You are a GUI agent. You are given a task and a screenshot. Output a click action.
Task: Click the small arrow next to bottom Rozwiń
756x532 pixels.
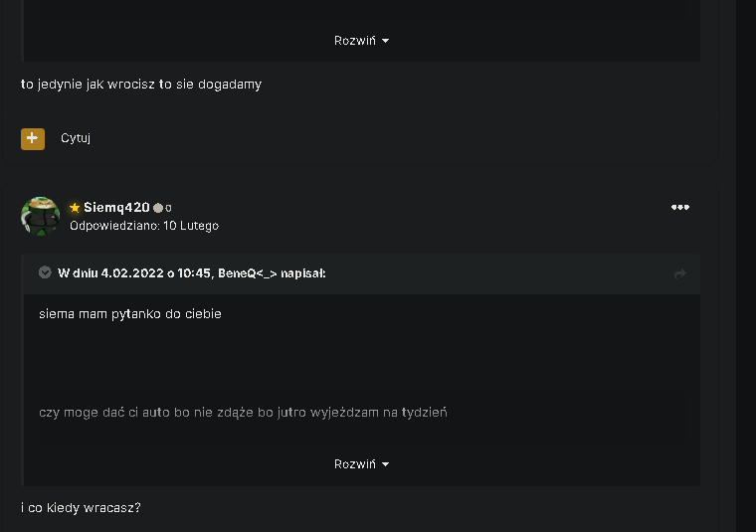coord(385,464)
